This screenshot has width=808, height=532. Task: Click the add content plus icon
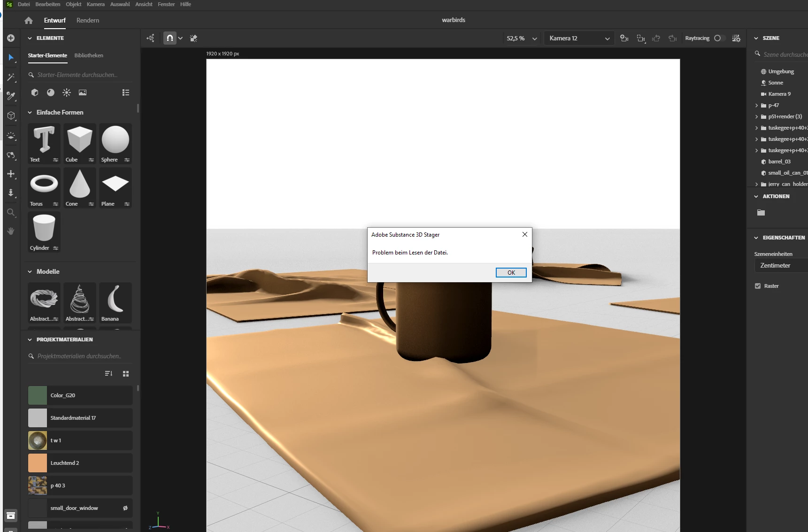pyautogui.click(x=11, y=38)
